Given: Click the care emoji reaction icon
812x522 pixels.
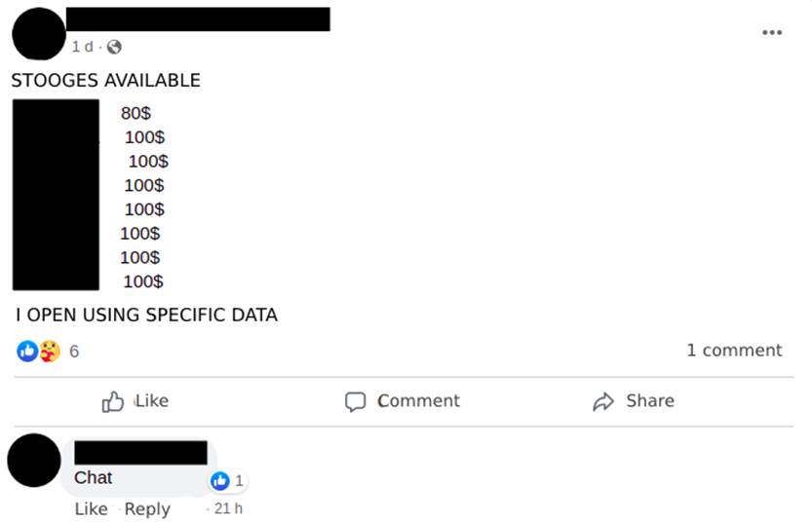Looking at the screenshot, I should 50,351.
